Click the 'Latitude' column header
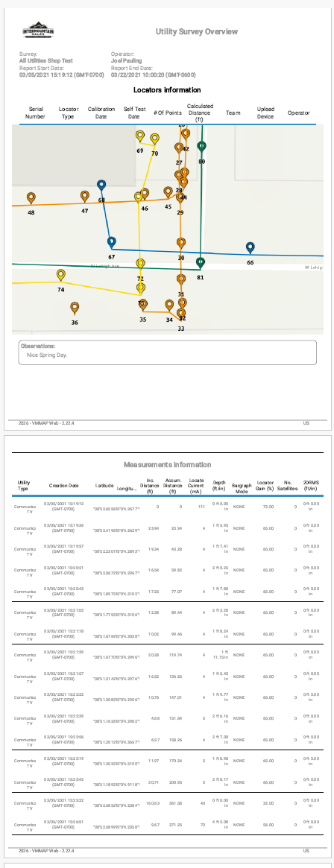The width and height of the screenshot is (334, 868). (104, 486)
